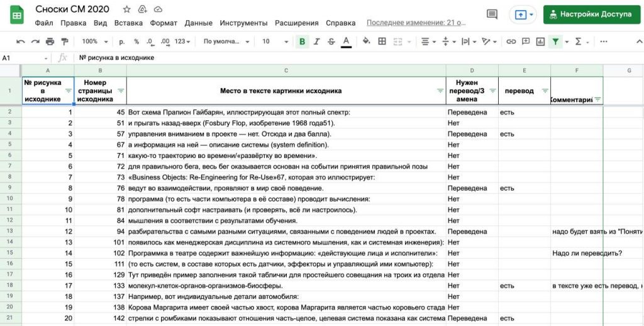
Task: Toggle bold formatting
Action: (x=303, y=42)
